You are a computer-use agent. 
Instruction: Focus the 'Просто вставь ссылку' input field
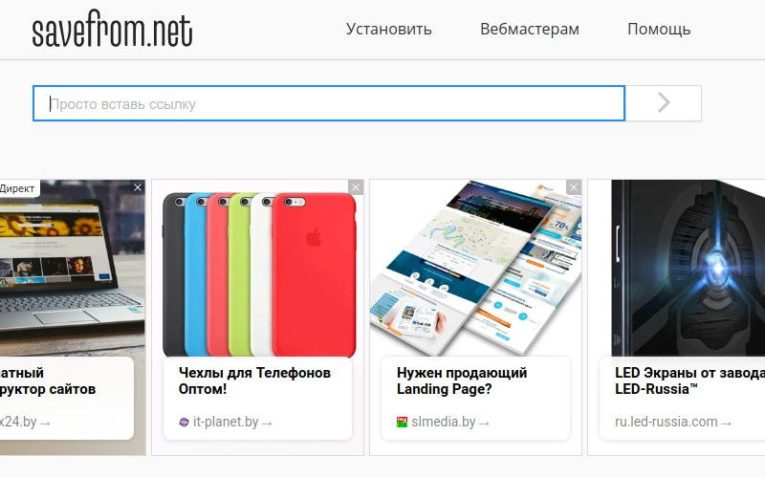point(329,103)
